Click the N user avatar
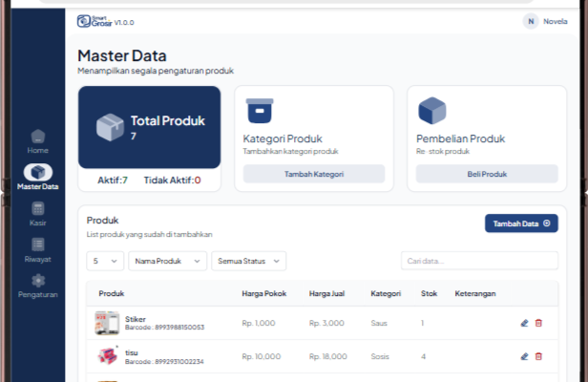The width and height of the screenshot is (588, 382). pos(531,21)
